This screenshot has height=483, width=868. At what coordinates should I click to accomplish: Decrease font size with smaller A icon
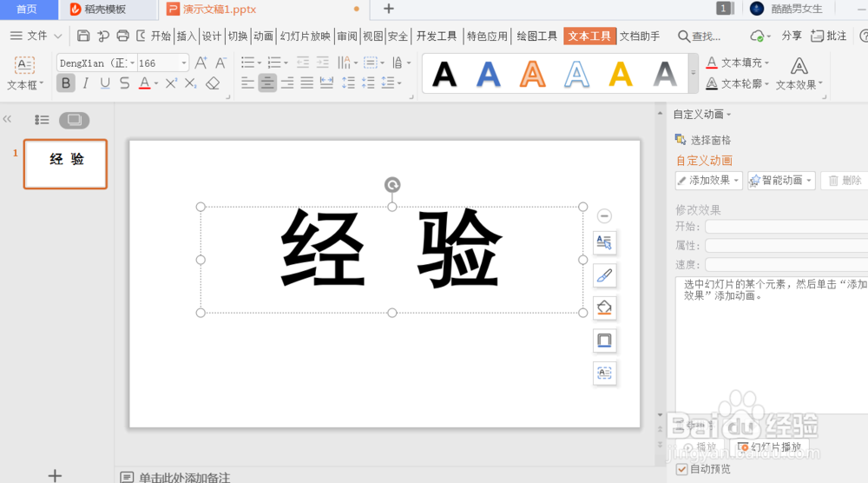(220, 63)
